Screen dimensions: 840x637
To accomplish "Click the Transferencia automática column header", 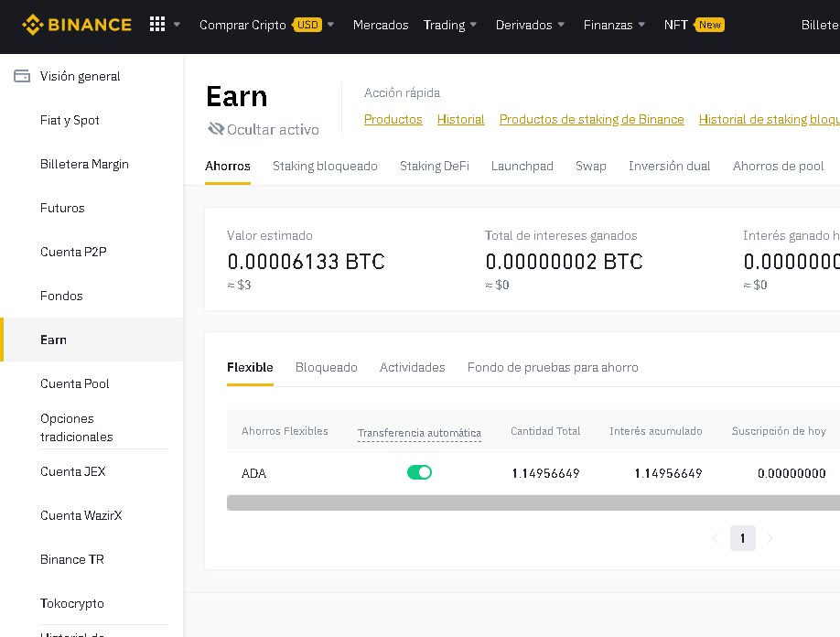I will click(x=419, y=432).
